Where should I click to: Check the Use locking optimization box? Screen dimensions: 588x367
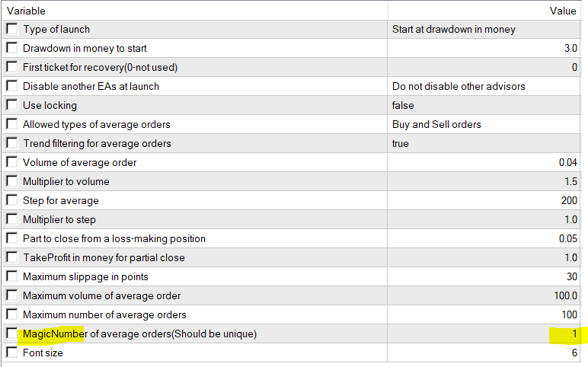tap(11, 106)
